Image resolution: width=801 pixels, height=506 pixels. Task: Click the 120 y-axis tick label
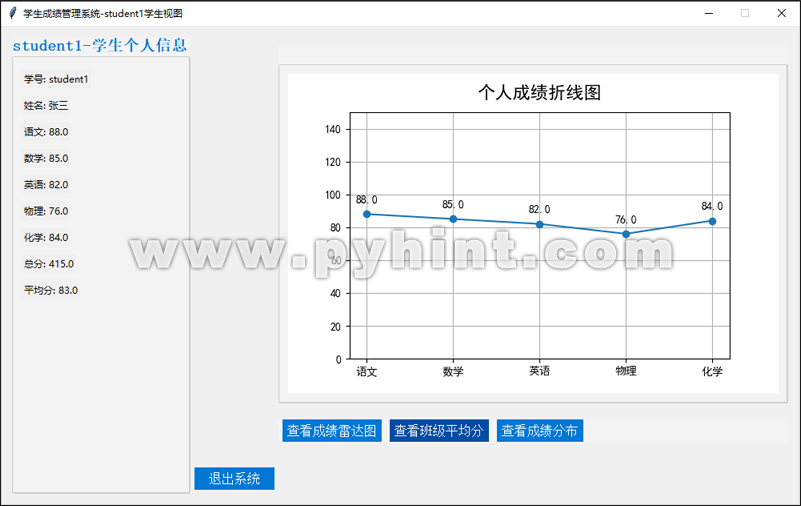pyautogui.click(x=333, y=162)
